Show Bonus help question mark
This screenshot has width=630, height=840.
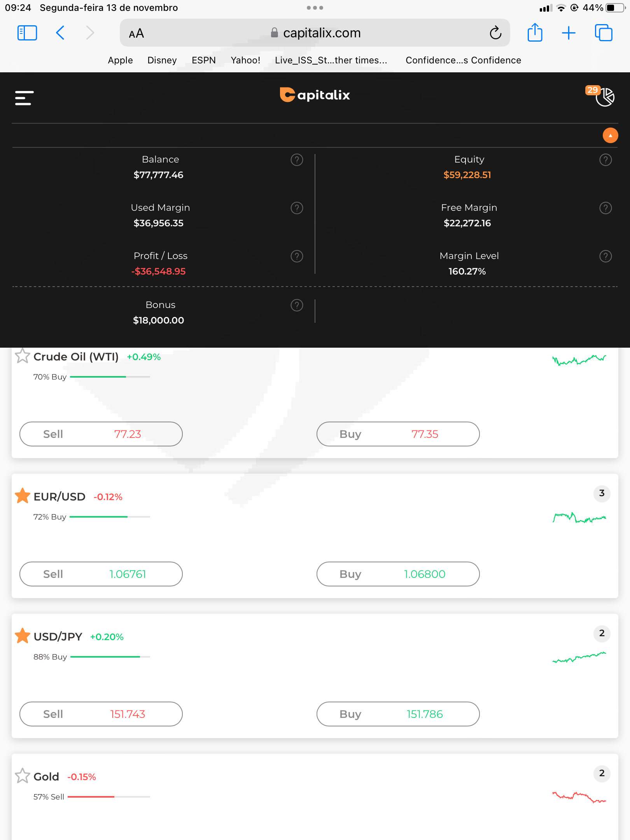click(297, 305)
